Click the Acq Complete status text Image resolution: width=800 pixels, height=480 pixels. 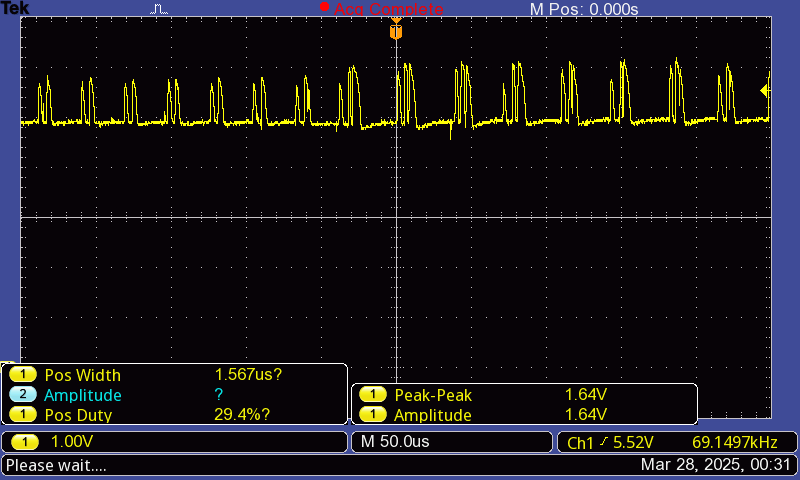[388, 9]
